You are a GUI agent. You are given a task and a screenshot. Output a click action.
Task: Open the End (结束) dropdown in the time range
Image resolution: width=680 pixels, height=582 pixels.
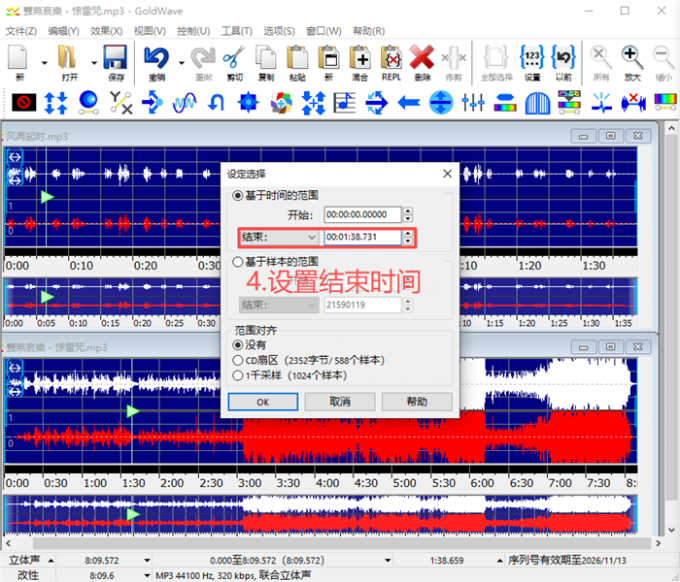click(278, 237)
